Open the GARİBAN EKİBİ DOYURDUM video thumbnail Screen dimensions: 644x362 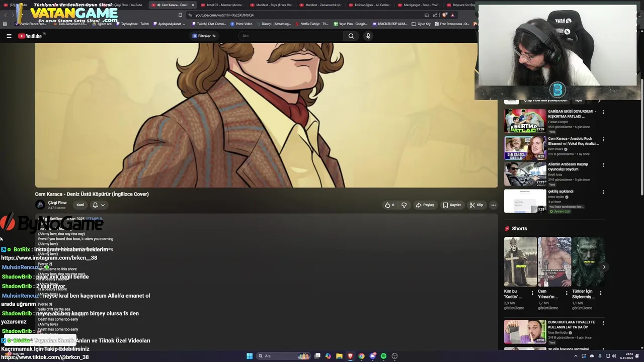[x=525, y=121]
